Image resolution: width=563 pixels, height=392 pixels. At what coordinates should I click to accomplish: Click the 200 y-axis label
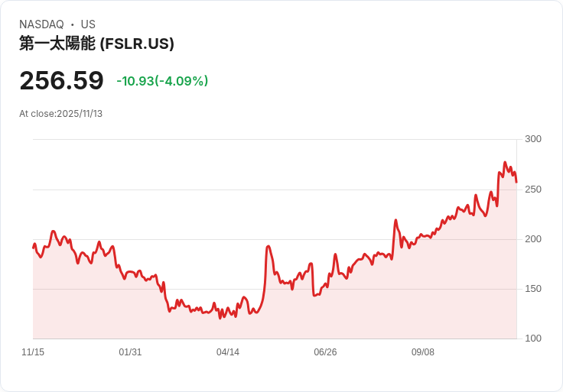(x=533, y=239)
